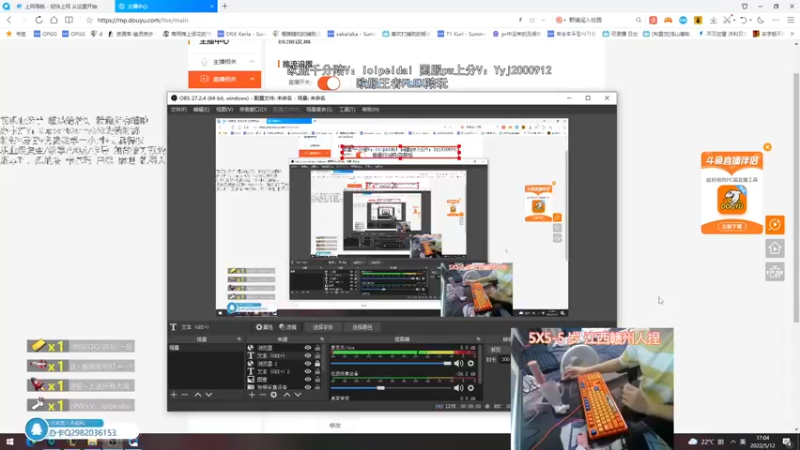Open settings gear of second mixer channel
The height and width of the screenshot is (450, 800).
470,388
